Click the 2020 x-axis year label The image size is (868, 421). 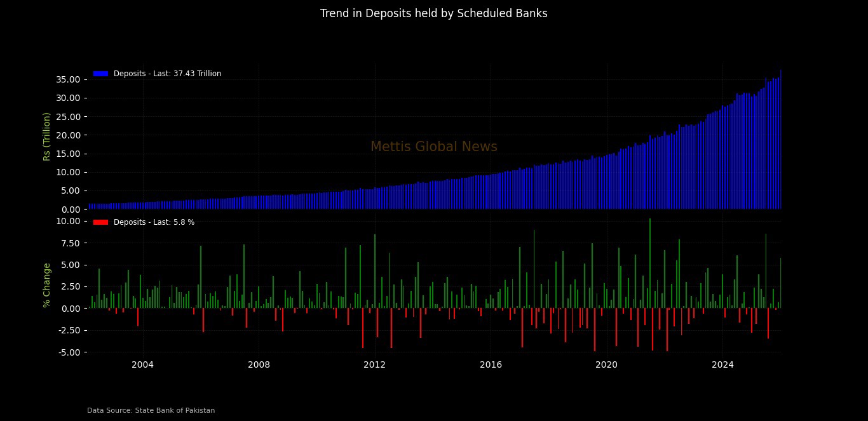click(x=607, y=364)
